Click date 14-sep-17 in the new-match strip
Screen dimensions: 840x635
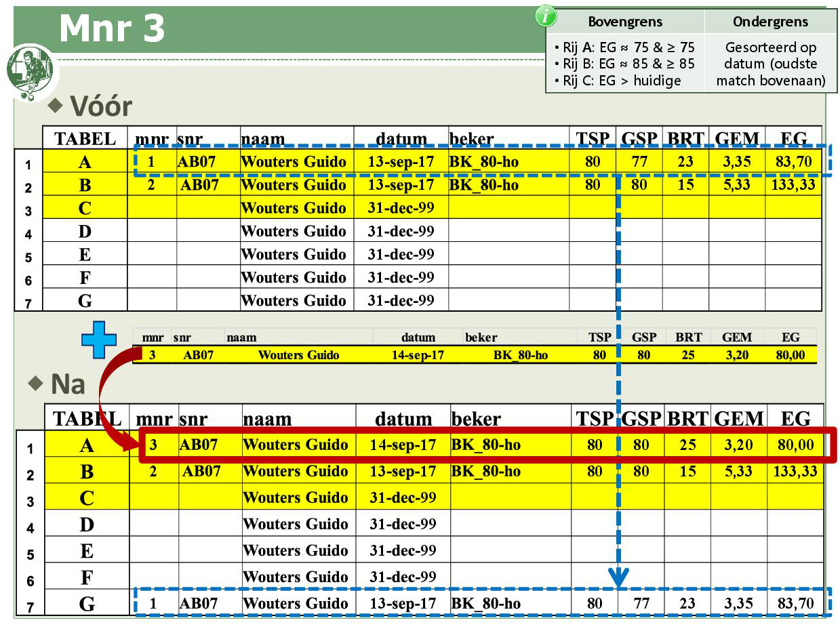tap(418, 355)
